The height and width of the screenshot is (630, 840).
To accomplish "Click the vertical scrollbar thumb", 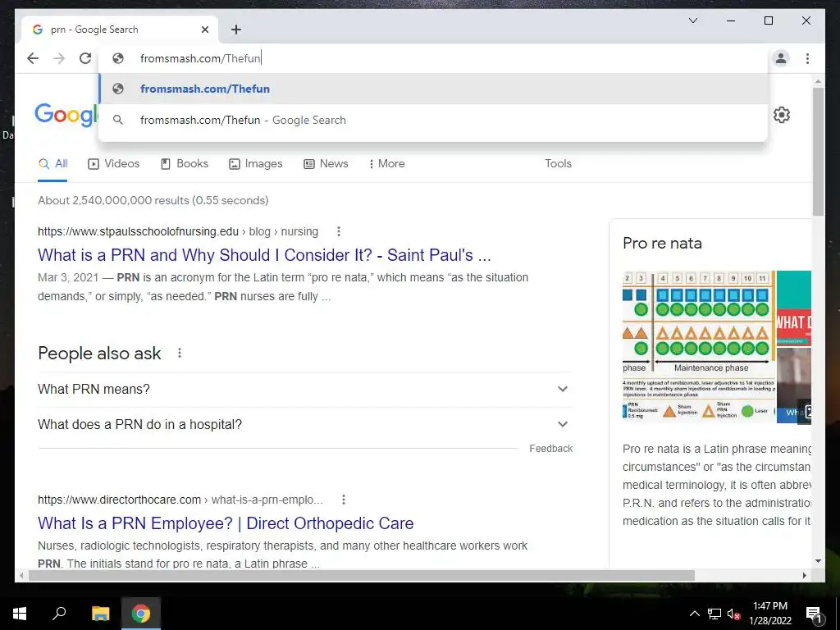I will coord(818,152).
